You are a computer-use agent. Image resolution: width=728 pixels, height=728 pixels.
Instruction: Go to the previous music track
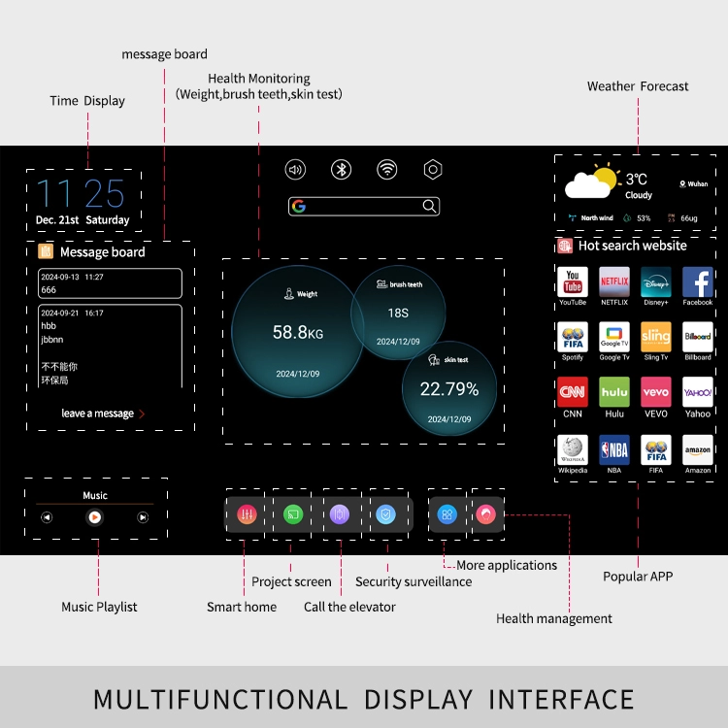[x=47, y=517]
